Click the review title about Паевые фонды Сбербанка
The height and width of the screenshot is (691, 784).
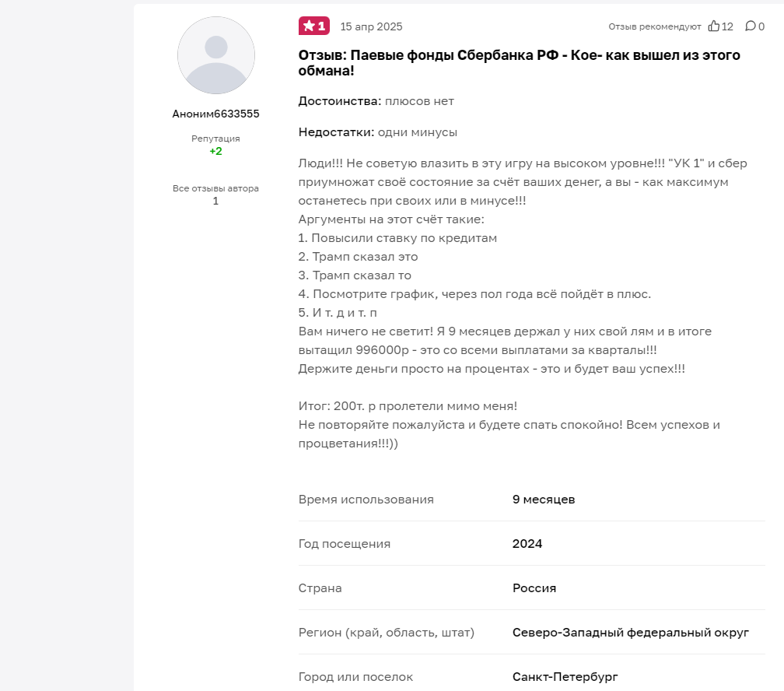[x=519, y=63]
